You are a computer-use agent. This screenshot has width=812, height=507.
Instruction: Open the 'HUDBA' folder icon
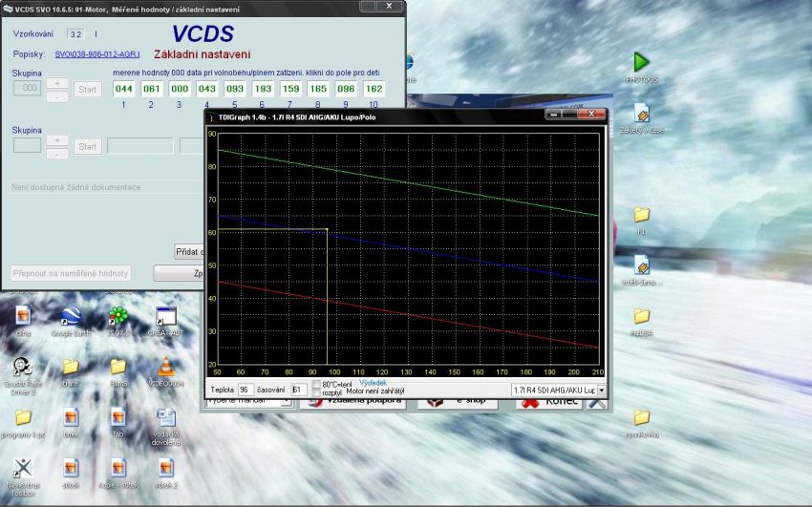click(x=641, y=316)
